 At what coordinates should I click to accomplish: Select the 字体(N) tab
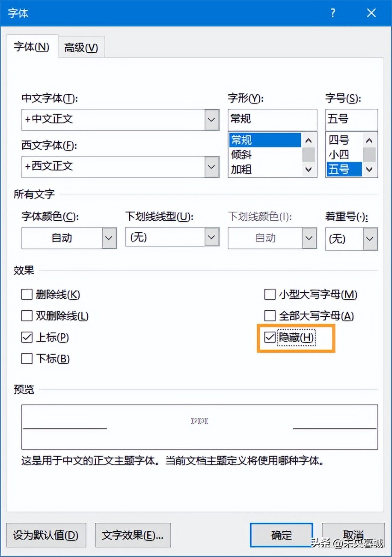pos(32,47)
